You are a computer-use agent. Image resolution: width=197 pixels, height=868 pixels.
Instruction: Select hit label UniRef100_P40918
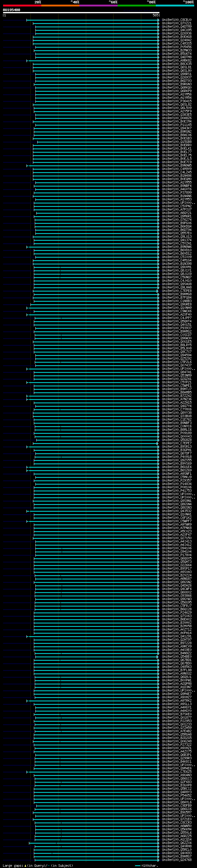coord(177,457)
